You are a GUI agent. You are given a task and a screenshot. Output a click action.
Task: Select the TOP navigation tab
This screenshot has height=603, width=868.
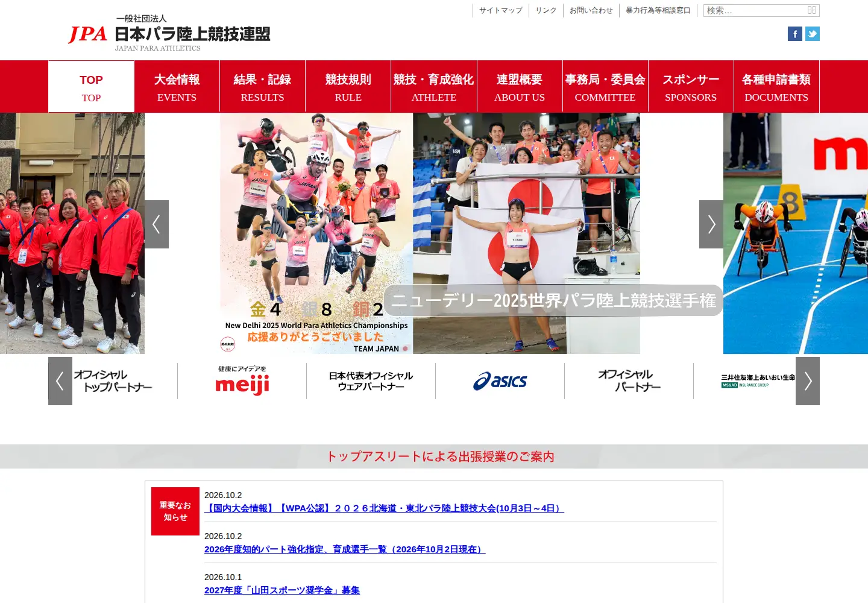(x=91, y=87)
